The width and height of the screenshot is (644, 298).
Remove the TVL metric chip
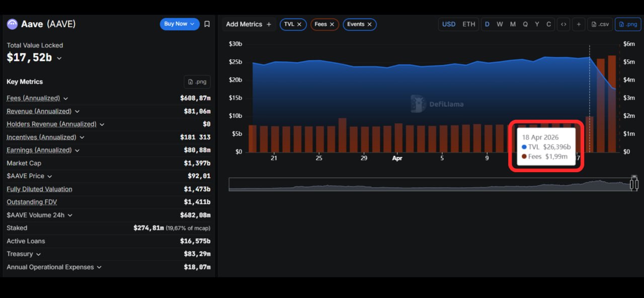pyautogui.click(x=299, y=24)
